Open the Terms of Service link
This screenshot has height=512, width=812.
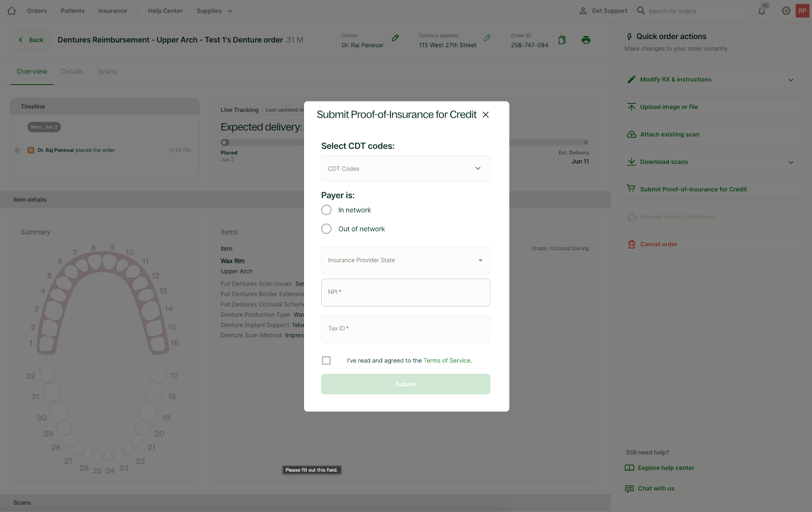coord(447,361)
